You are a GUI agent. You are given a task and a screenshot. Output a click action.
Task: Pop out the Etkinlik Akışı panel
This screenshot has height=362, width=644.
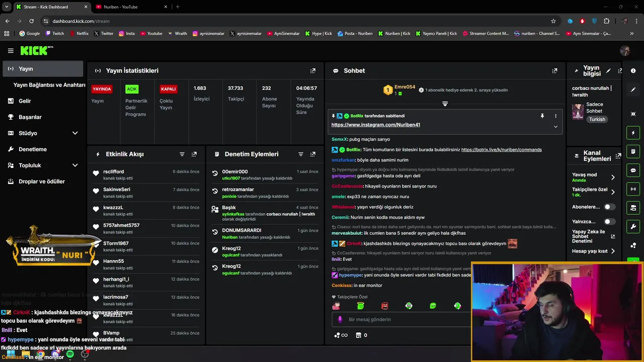(194, 154)
